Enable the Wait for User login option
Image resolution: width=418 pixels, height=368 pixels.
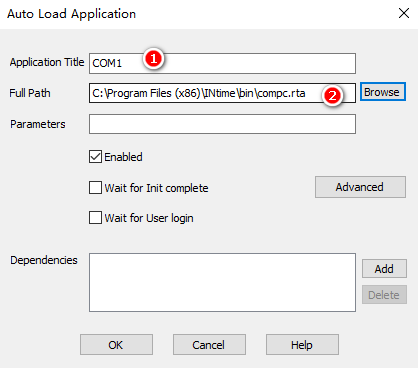tap(95, 218)
